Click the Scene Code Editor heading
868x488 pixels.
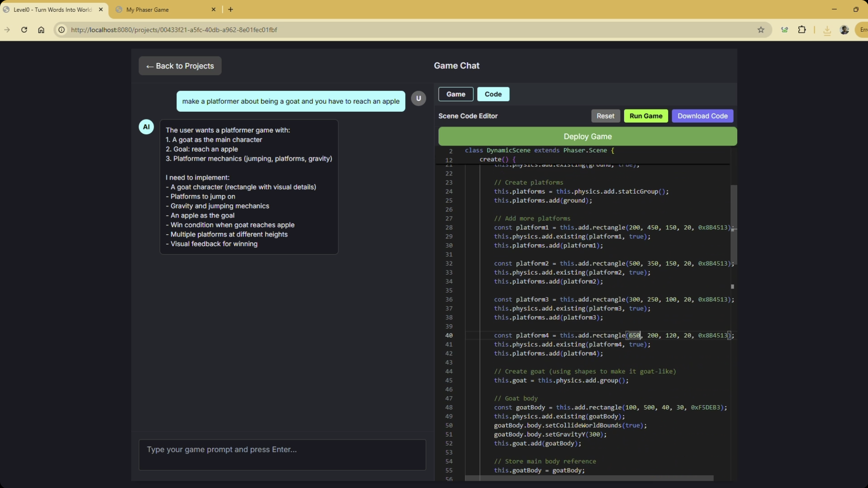(468, 116)
